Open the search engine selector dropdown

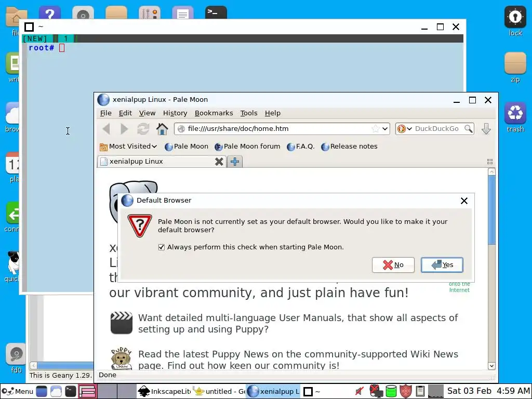pyautogui.click(x=405, y=129)
